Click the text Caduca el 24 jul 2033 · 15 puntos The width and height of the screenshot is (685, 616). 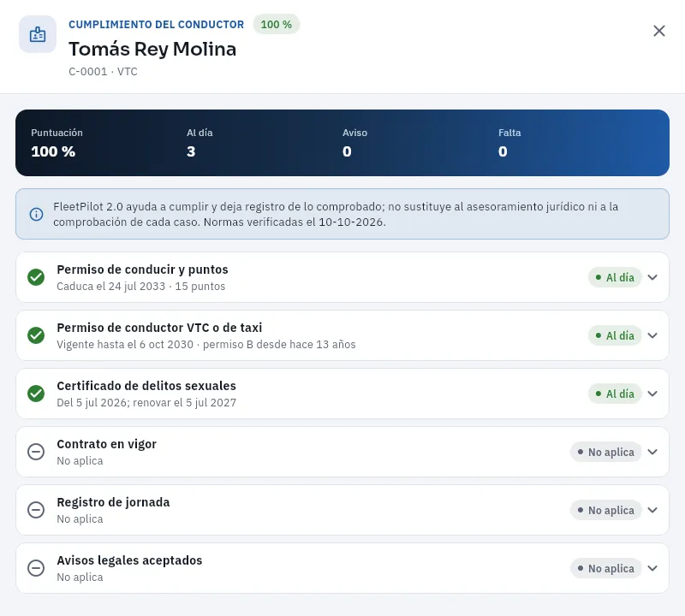[x=141, y=287]
